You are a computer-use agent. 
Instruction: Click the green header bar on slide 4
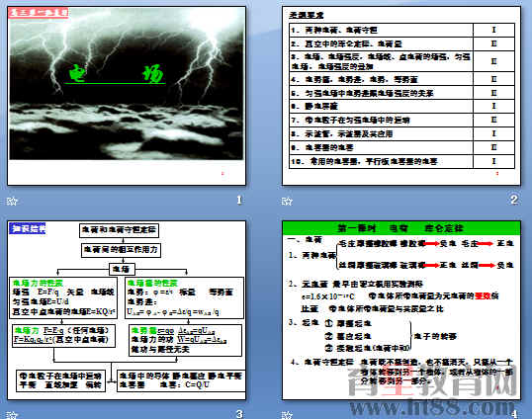click(x=401, y=228)
